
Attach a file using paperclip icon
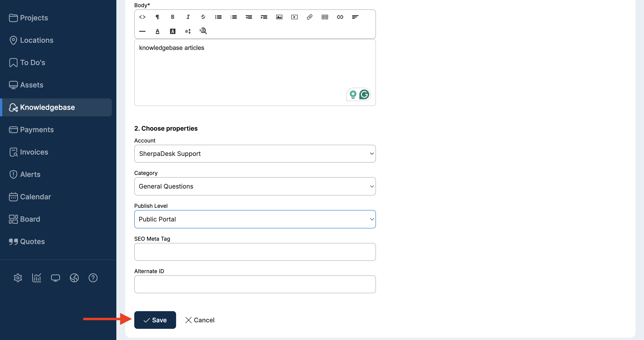click(x=309, y=17)
